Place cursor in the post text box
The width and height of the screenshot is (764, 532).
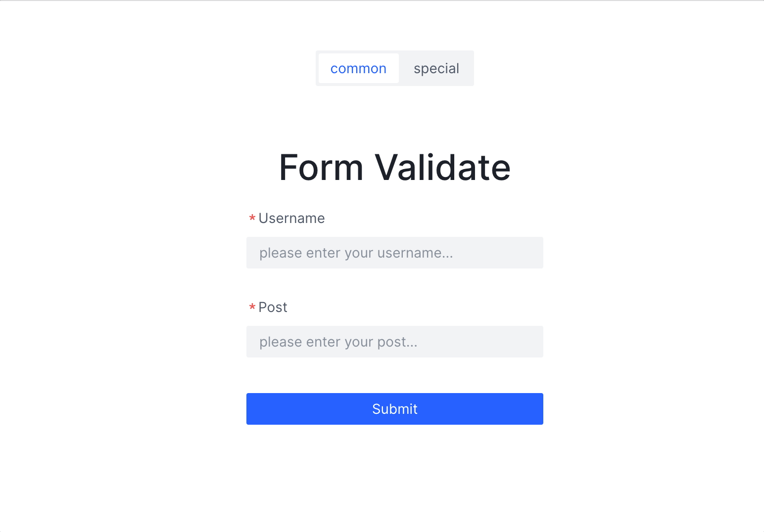tap(394, 342)
